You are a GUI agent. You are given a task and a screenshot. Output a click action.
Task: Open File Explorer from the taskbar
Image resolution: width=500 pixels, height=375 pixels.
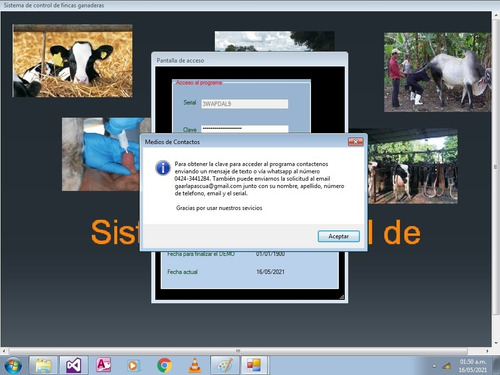[x=43, y=365]
